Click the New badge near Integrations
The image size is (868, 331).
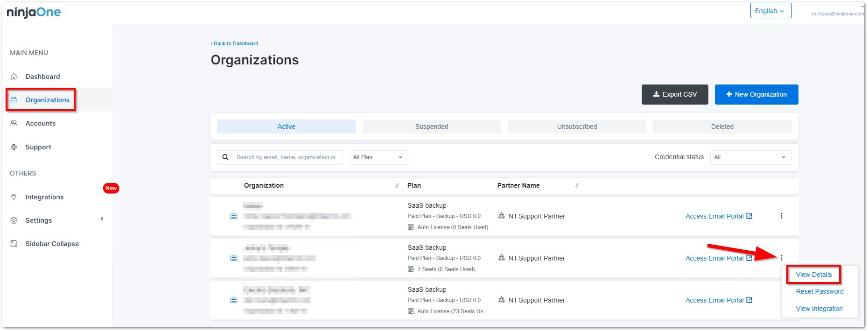111,188
